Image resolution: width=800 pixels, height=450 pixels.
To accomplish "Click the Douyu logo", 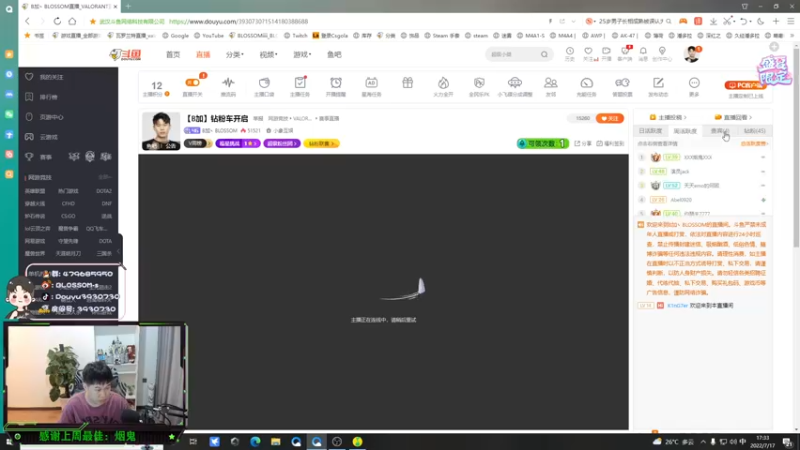I will click(x=126, y=55).
